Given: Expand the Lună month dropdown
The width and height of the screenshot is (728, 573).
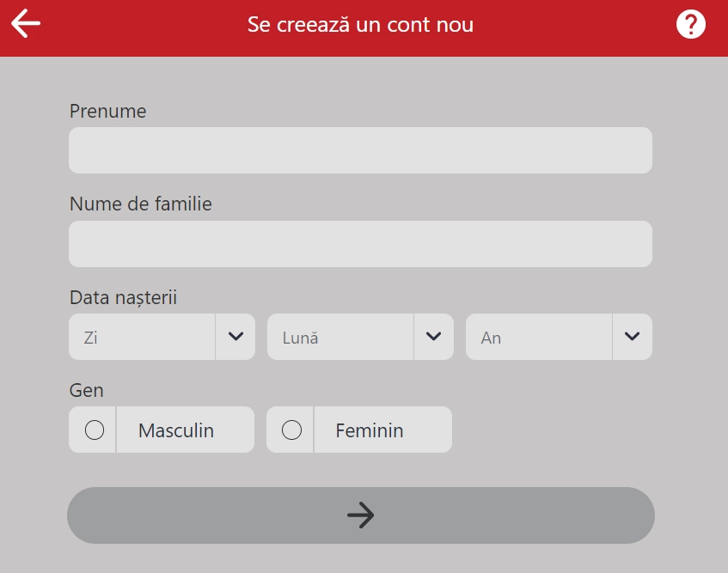Looking at the screenshot, I should coord(340,337).
